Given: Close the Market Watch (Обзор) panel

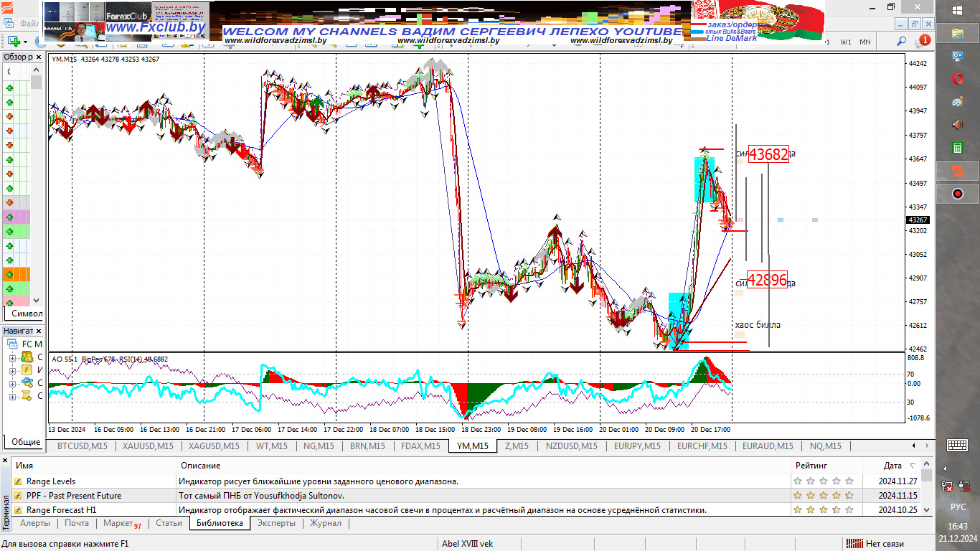Looking at the screenshot, I should [39, 57].
